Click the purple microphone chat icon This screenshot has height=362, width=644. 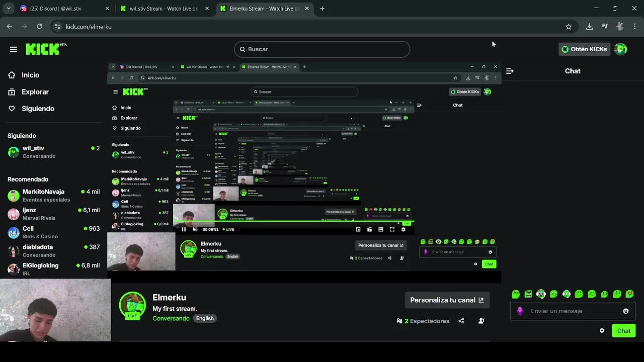pos(520,311)
